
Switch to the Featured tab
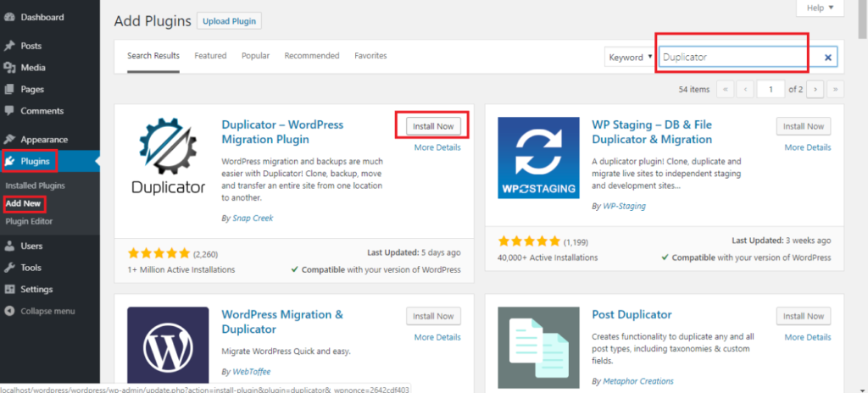(210, 56)
